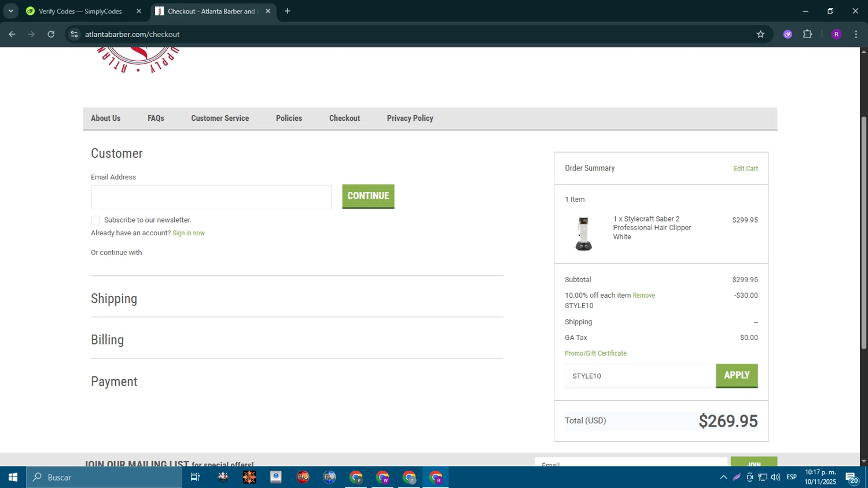Viewport: 868px width, 488px height.
Task: Click the $269.95 total amount
Action: point(728,421)
